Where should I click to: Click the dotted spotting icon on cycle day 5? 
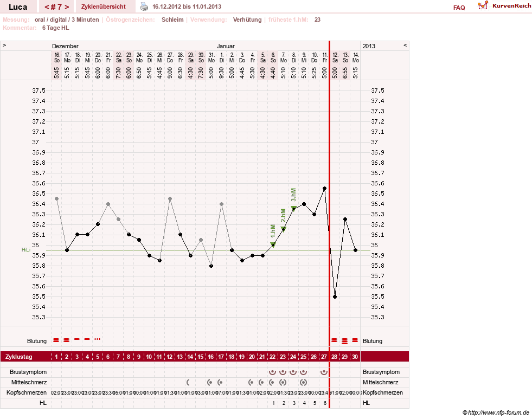click(x=98, y=339)
